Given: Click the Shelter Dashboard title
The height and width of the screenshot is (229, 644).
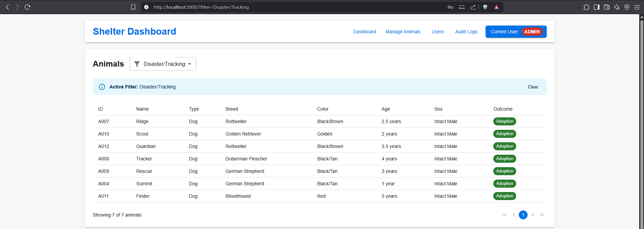Looking at the screenshot, I should click(x=135, y=31).
